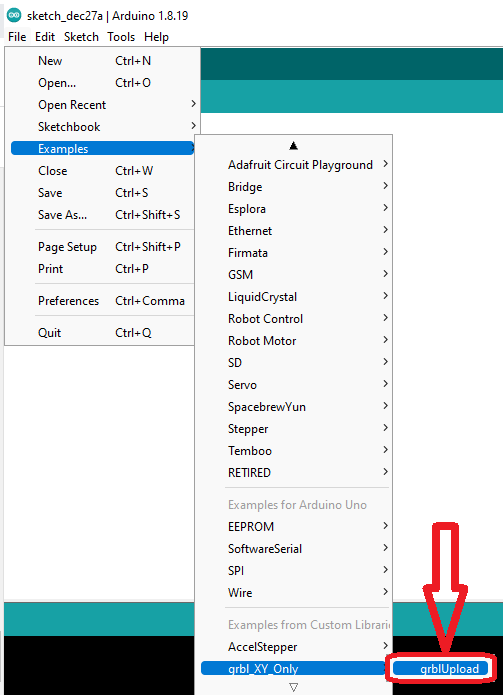Viewport: 503px width, 695px height.
Task: Expand the Sketchbook submenu
Action: pos(102,127)
